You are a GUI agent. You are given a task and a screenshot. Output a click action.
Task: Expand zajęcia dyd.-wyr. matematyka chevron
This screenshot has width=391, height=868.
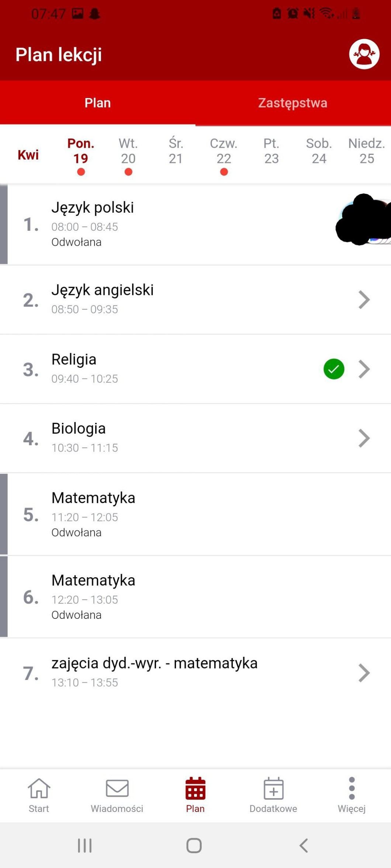[364, 673]
